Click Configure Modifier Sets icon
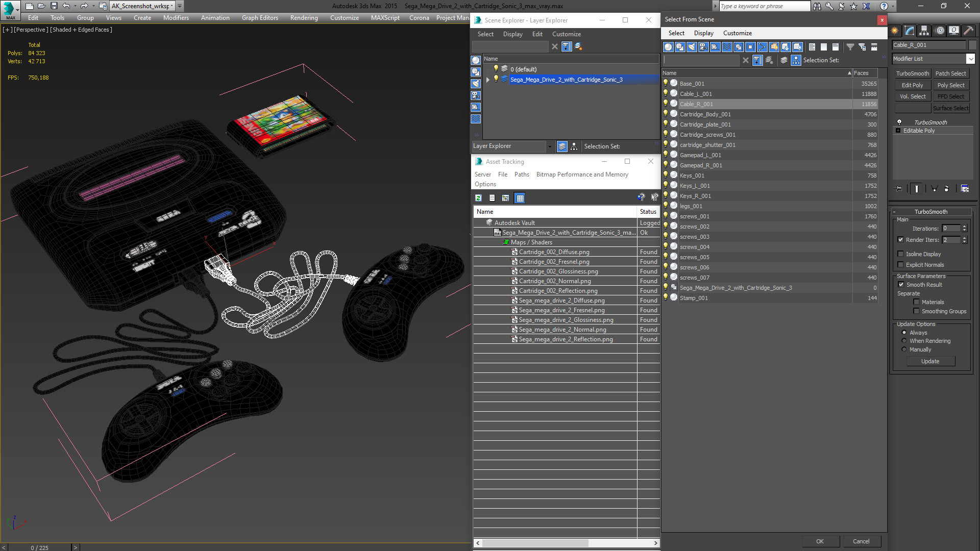Image resolution: width=980 pixels, height=551 pixels. (965, 189)
